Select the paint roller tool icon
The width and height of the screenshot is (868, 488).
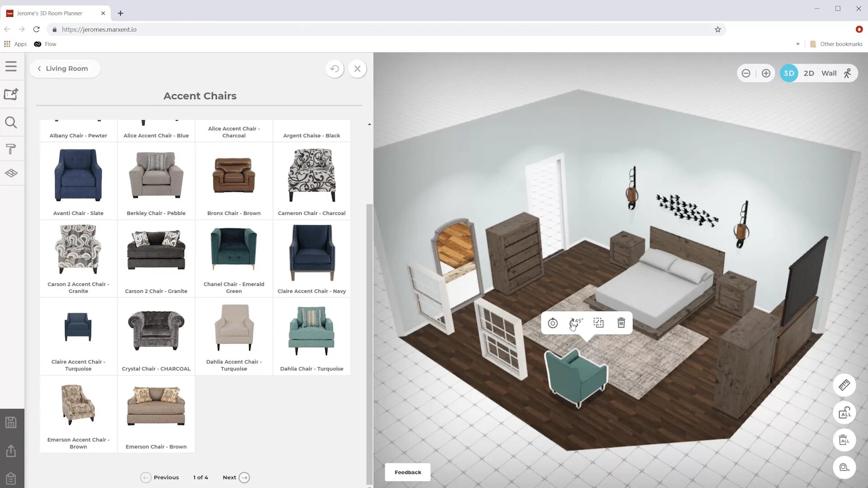[x=11, y=149]
